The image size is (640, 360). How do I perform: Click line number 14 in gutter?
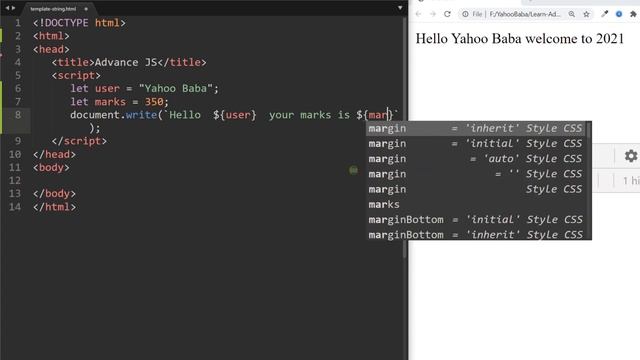click(x=15, y=207)
